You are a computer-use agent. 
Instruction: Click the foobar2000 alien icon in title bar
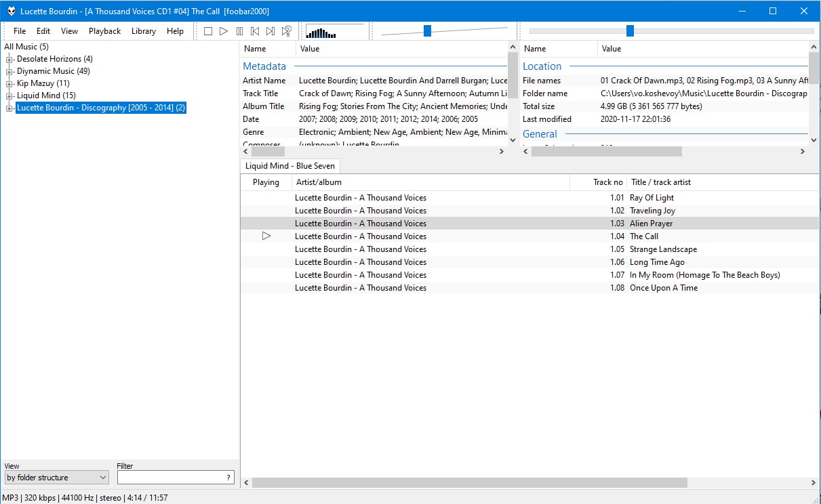11,11
